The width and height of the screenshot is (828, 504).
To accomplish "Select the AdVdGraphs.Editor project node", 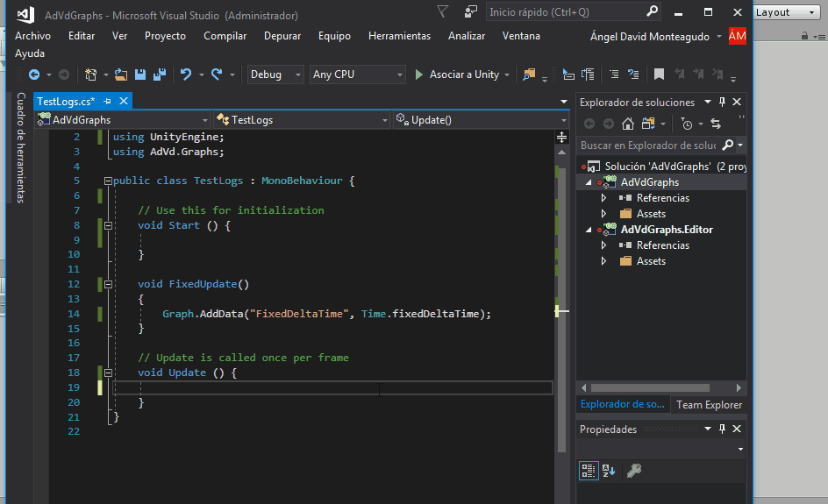I will pos(666,230).
